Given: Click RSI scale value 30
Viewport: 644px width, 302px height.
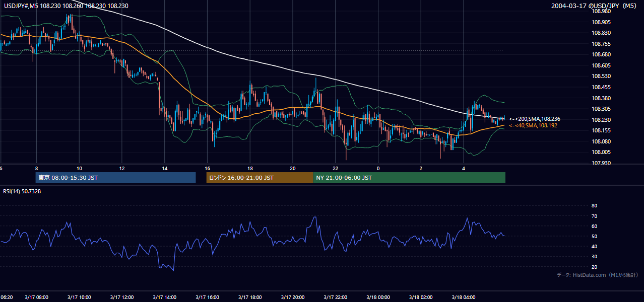Looking at the screenshot, I should 594,257.
